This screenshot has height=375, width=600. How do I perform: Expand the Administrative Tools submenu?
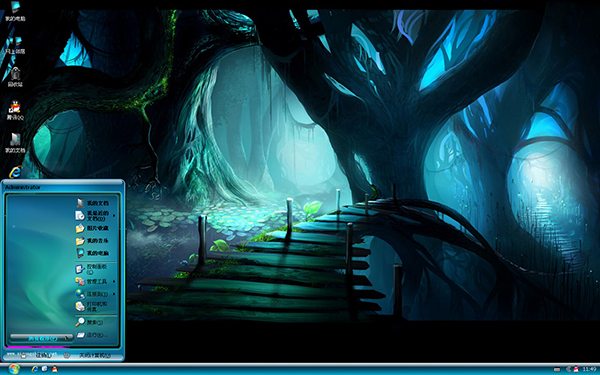tap(96, 281)
